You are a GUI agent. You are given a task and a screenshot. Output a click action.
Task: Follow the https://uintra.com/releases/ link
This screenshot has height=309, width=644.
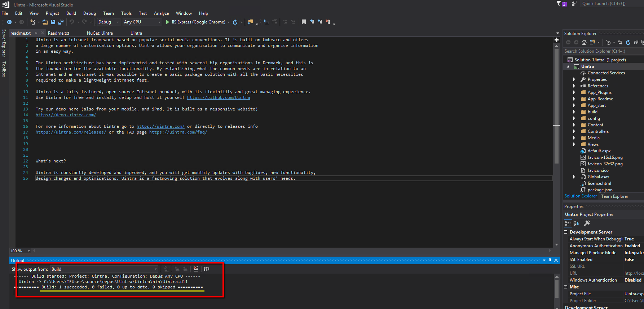click(71, 132)
